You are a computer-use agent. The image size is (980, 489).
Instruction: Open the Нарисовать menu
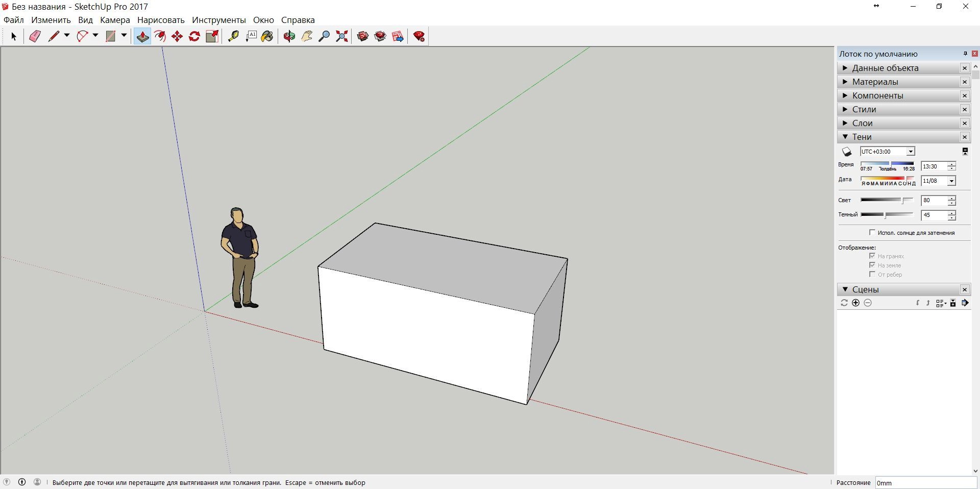point(161,20)
